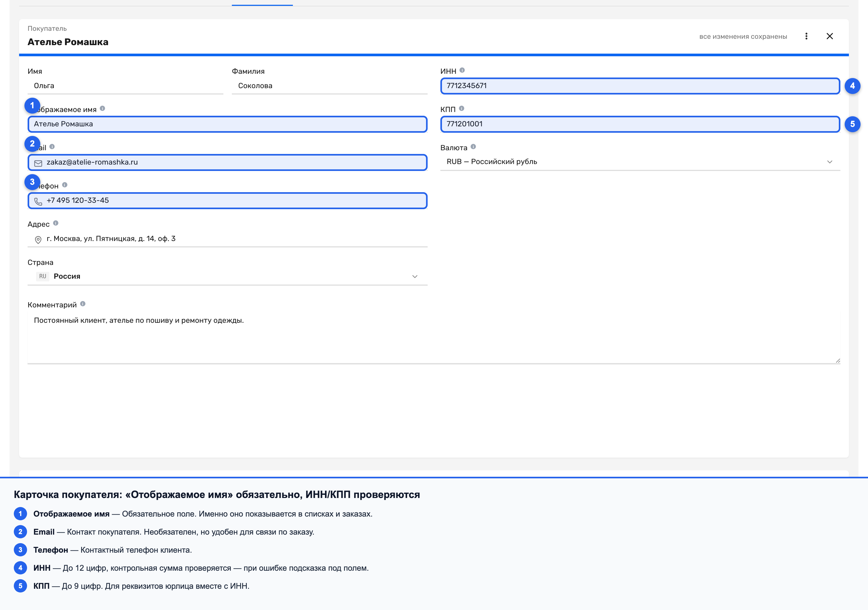The image size is (868, 610).
Task: Open the three-dot more options menu
Action: pyautogui.click(x=806, y=36)
